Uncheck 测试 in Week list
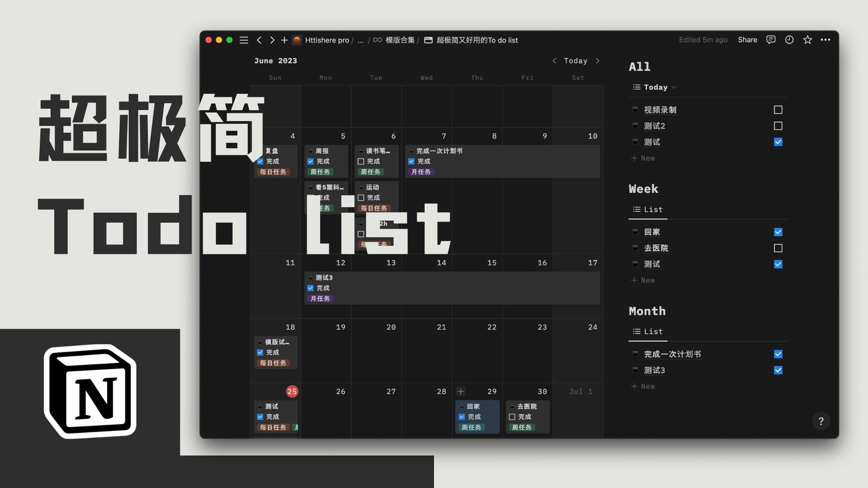The width and height of the screenshot is (868, 488). point(778,264)
